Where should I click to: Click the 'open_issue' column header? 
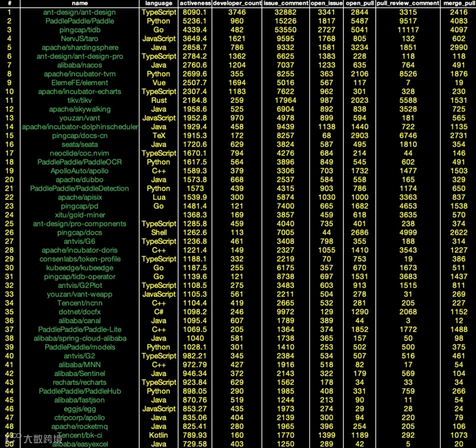327,4
